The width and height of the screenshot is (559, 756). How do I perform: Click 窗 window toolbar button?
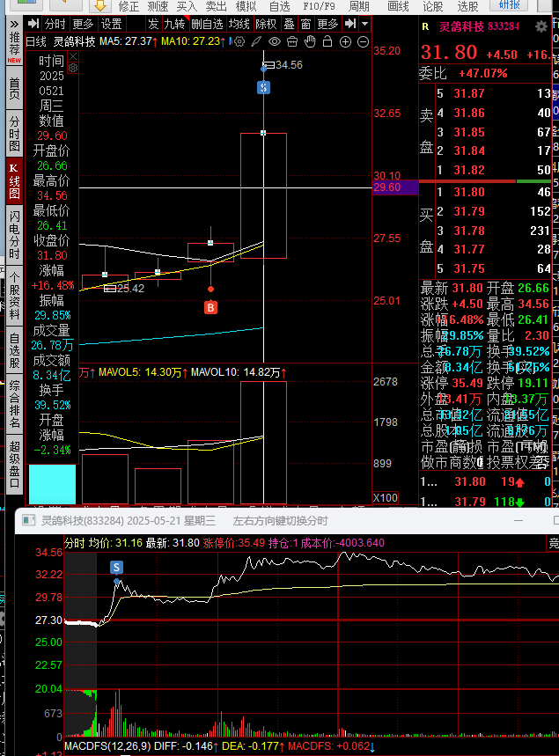pos(305,24)
